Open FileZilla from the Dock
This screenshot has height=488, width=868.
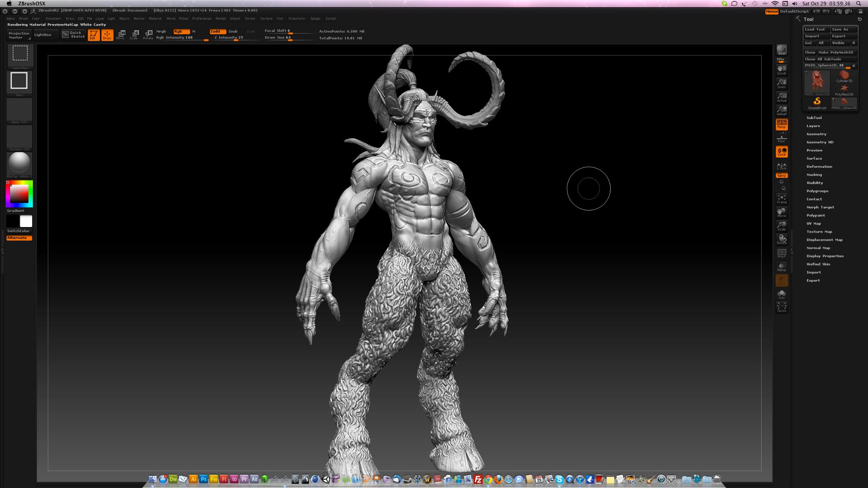[478, 479]
